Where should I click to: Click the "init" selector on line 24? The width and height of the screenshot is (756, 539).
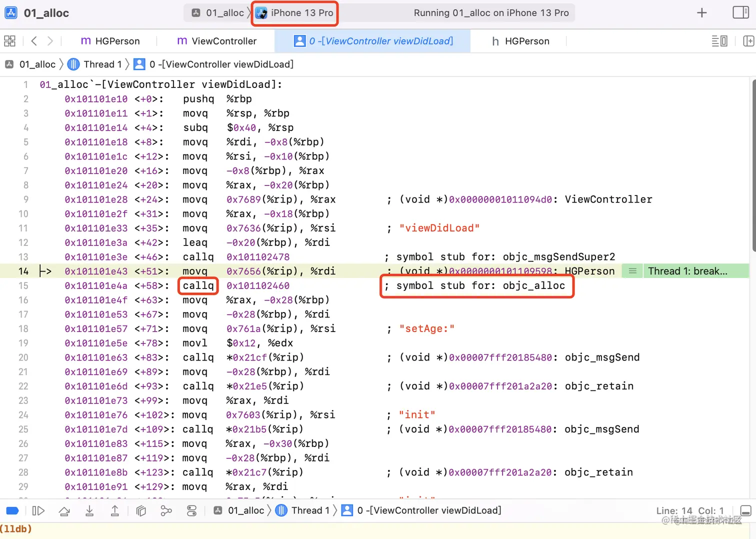(x=417, y=414)
